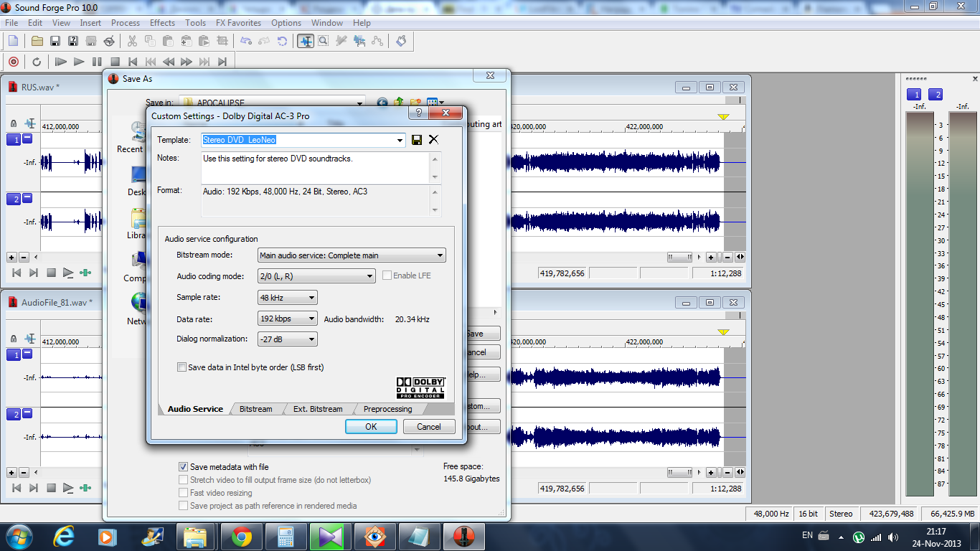Image resolution: width=980 pixels, height=551 pixels.
Task: Click zoom-in plus button in RUS.wav window
Action: coord(710,257)
